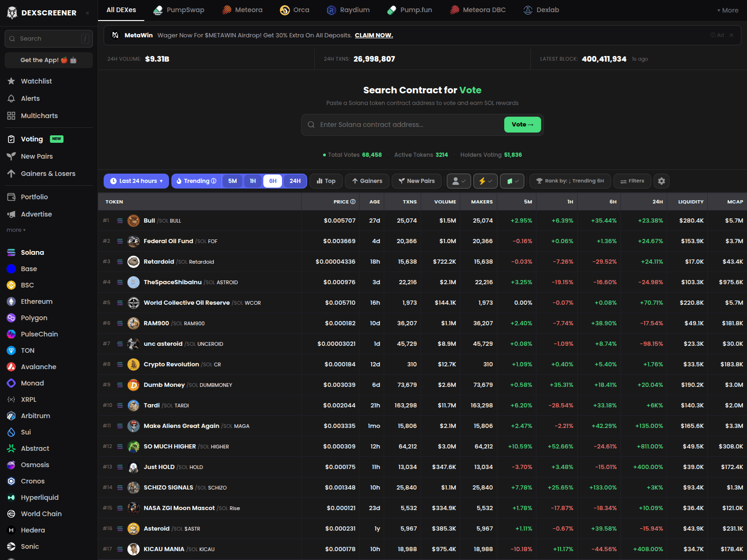Close the MetaWin ad banner
The height and width of the screenshot is (560, 747).
731,35
